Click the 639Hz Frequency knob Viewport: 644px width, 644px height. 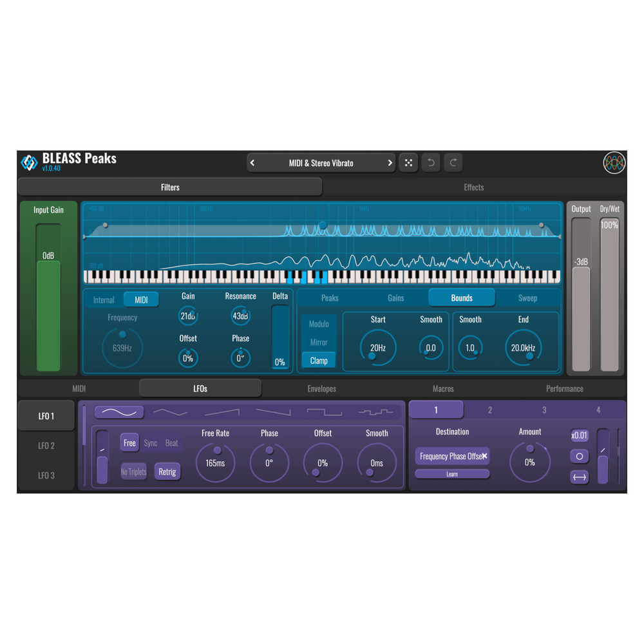(x=122, y=348)
